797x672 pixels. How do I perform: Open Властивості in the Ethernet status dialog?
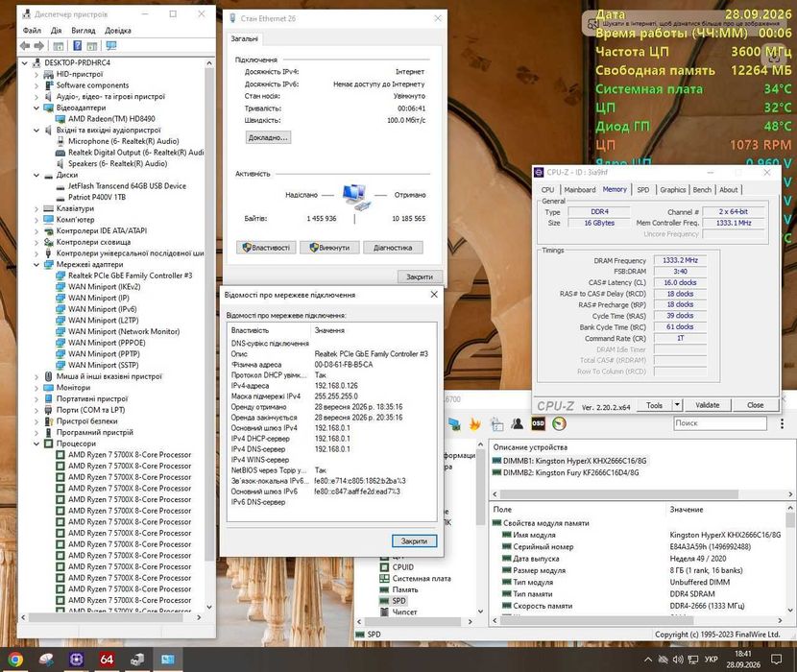point(266,247)
